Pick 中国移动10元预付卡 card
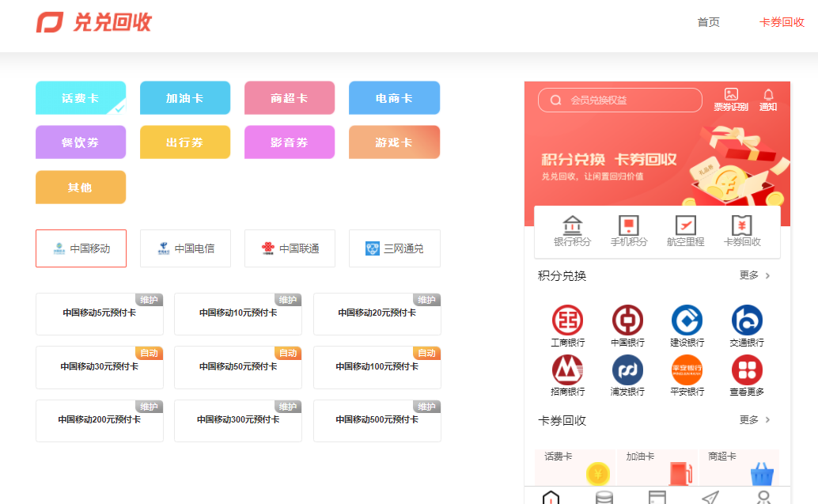Image resolution: width=818 pixels, height=504 pixels. (238, 313)
